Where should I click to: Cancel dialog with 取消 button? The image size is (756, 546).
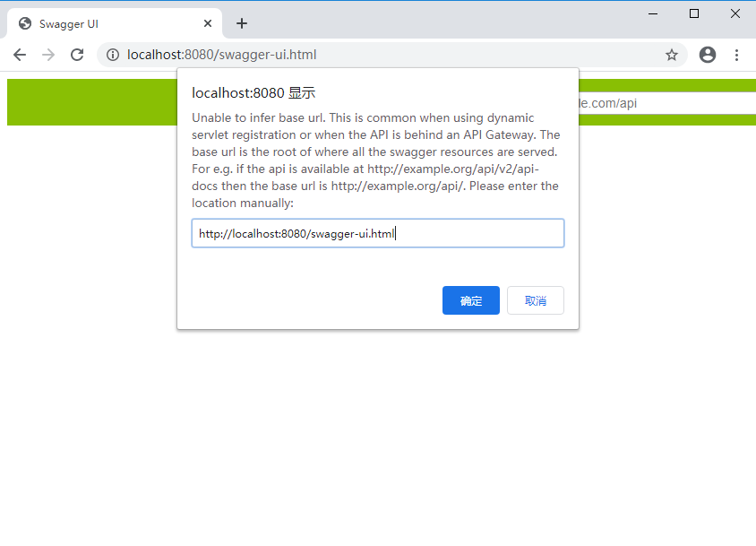pyautogui.click(x=535, y=300)
